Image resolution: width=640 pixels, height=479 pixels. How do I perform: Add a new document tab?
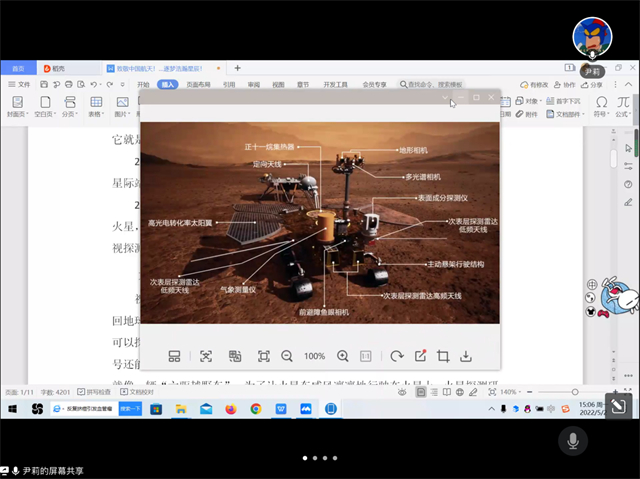[237, 68]
